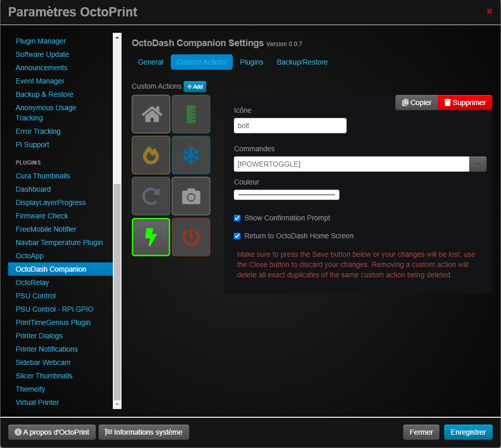Switch to the General tab
This screenshot has height=448, width=501.
(150, 62)
